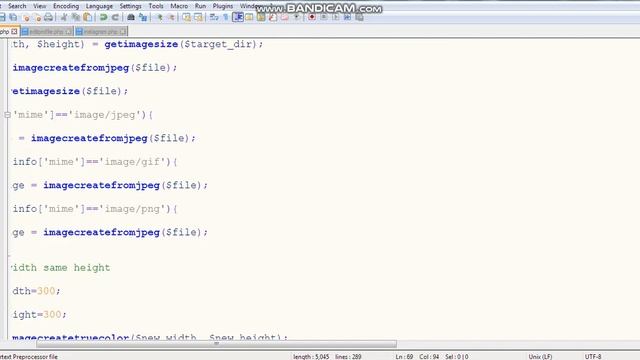Collapse the fold marker beside 'image/jpeg' line
The height and width of the screenshot is (360, 640).
click(7, 115)
